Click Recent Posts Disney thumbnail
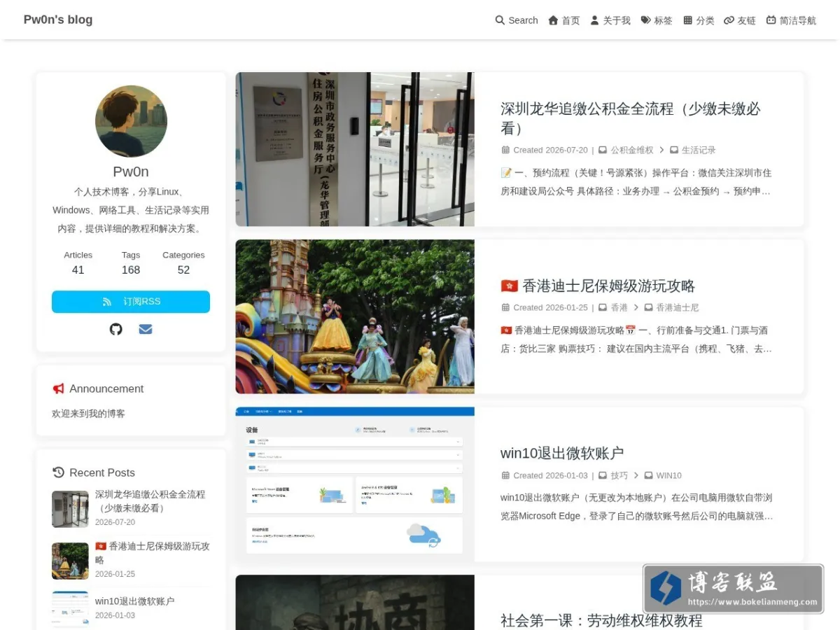Viewport: 840px width, 630px height. (70, 561)
